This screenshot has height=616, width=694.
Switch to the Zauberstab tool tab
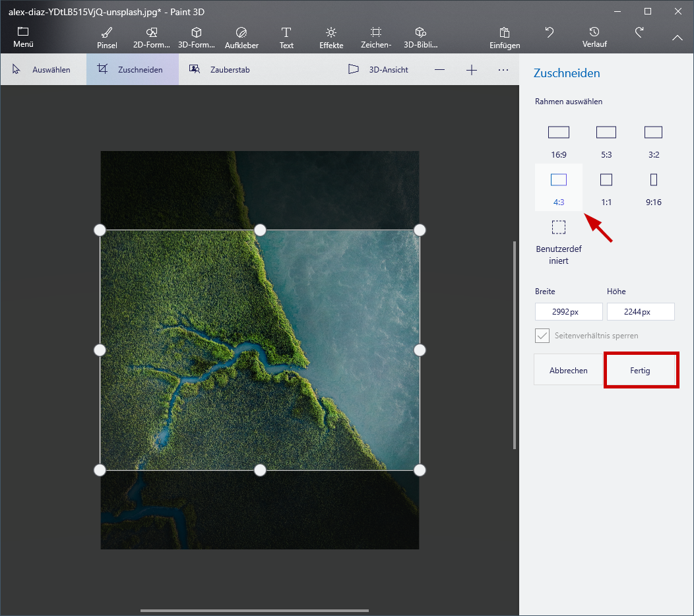(x=219, y=69)
